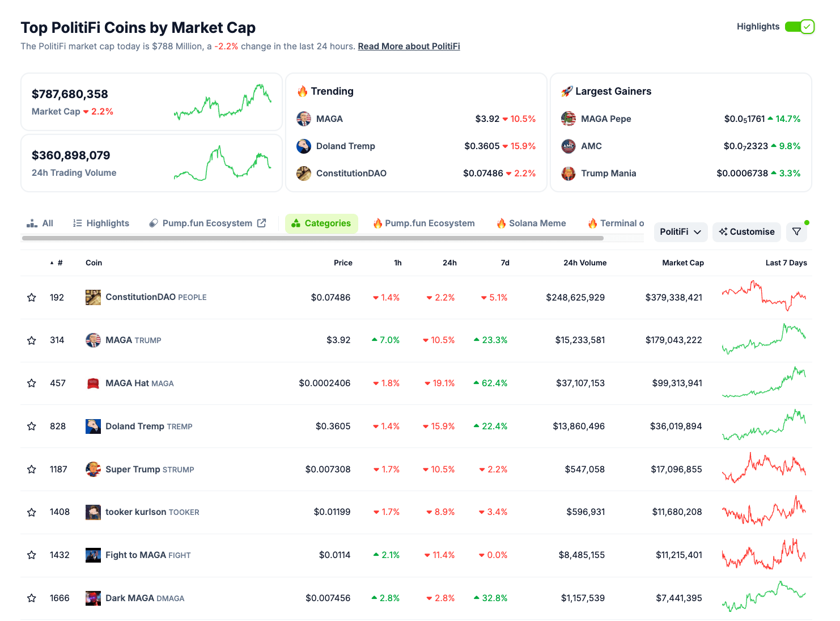The height and width of the screenshot is (621, 840).
Task: Turn off the Highlights switch
Action: (x=800, y=27)
